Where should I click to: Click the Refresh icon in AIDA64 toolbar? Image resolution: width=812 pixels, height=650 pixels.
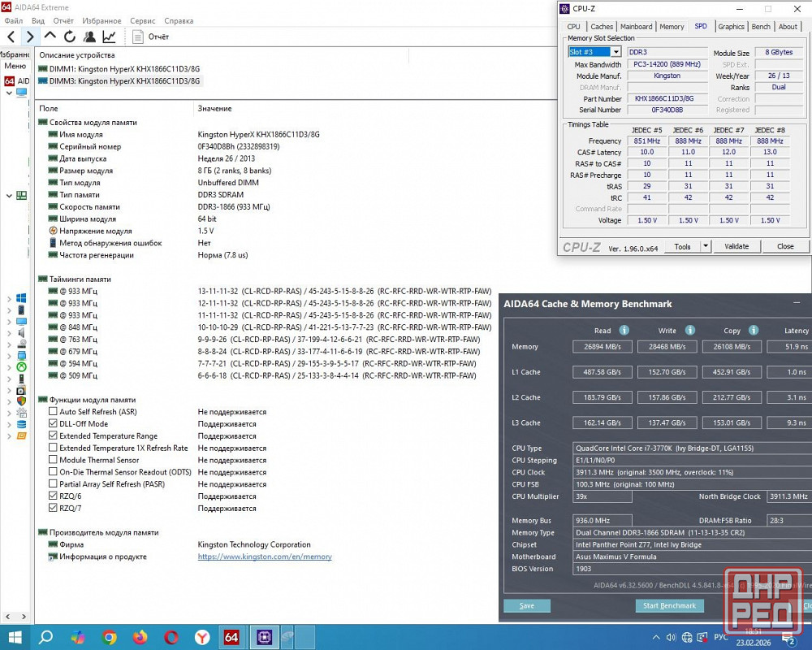(70, 37)
